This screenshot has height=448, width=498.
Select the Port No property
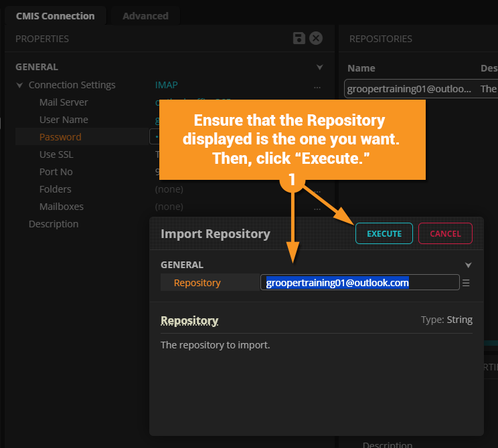point(56,172)
